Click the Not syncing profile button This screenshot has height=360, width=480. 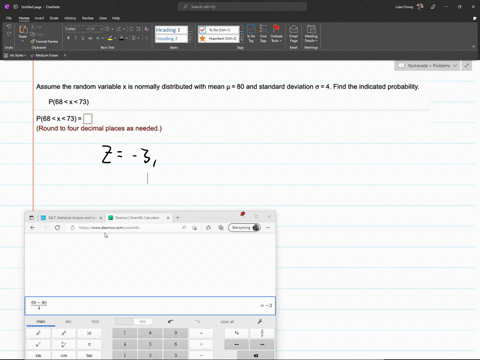coord(244,228)
